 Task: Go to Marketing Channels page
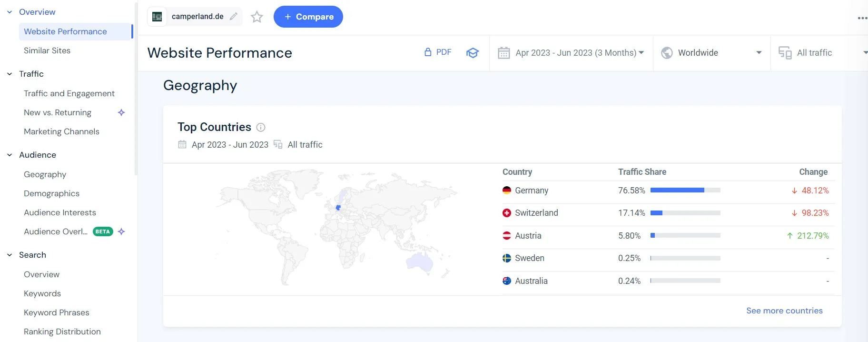tap(61, 131)
